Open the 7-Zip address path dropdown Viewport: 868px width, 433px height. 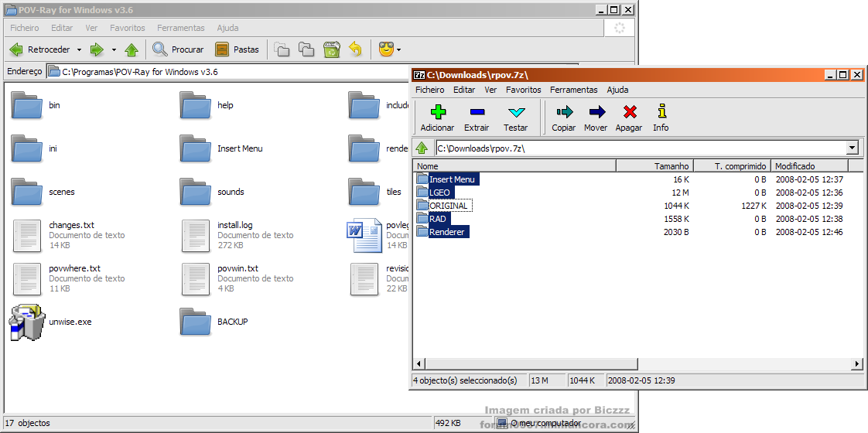(853, 148)
